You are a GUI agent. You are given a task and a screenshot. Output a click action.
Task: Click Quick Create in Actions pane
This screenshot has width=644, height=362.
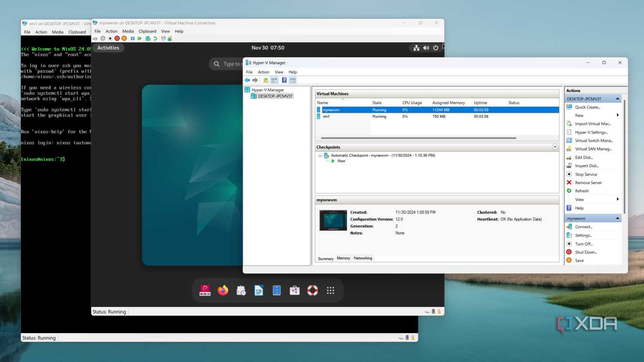587,107
